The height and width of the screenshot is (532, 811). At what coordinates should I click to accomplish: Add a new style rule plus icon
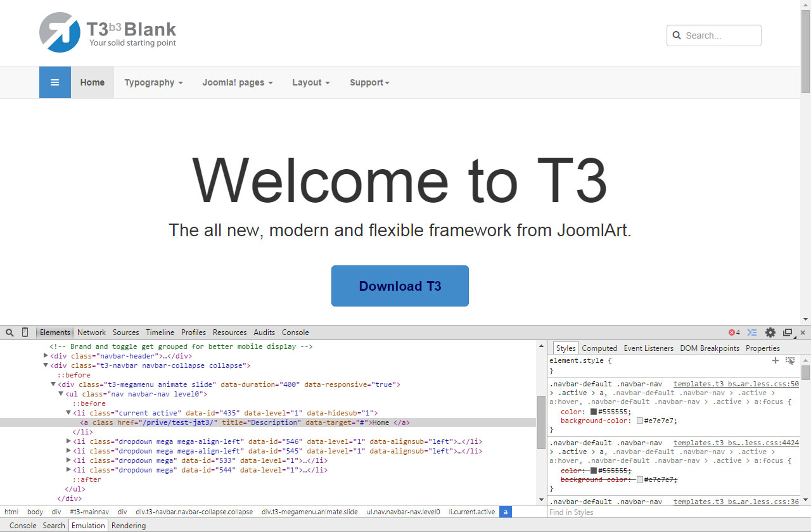[775, 360]
